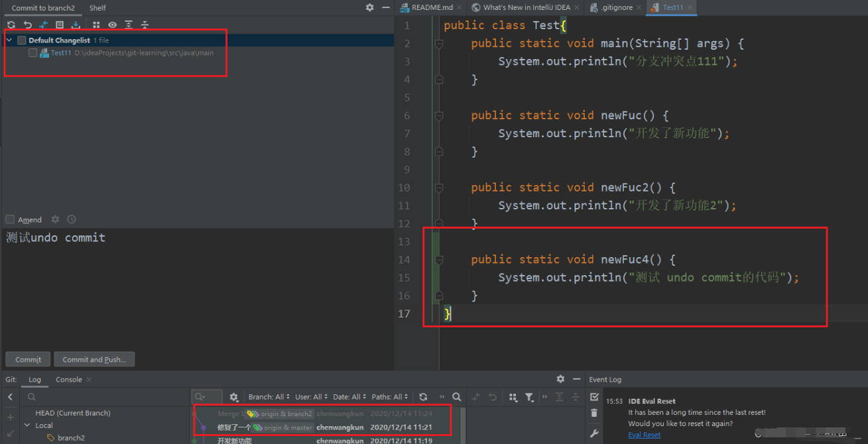
Task: Click the Refresh changes icon
Action: (11, 25)
